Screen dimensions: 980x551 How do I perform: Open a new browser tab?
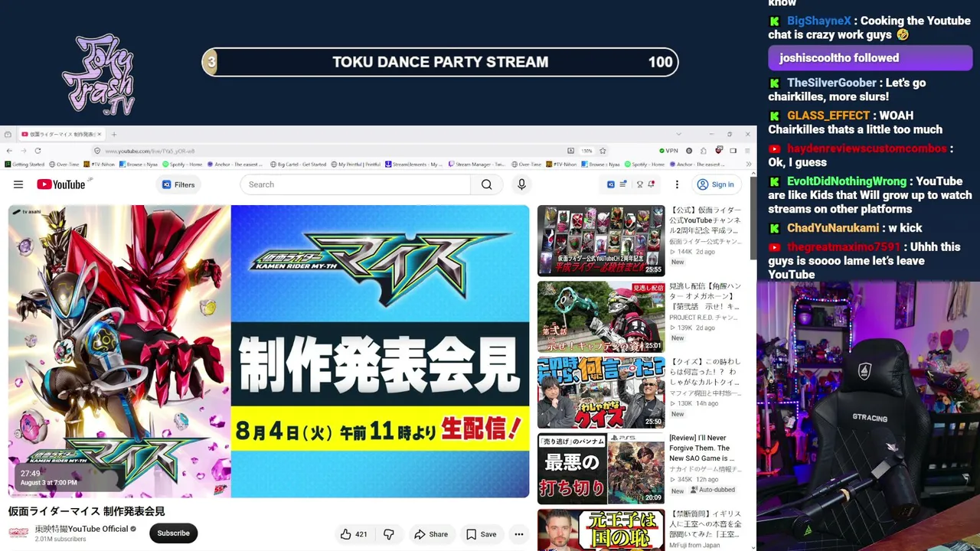pyautogui.click(x=114, y=134)
